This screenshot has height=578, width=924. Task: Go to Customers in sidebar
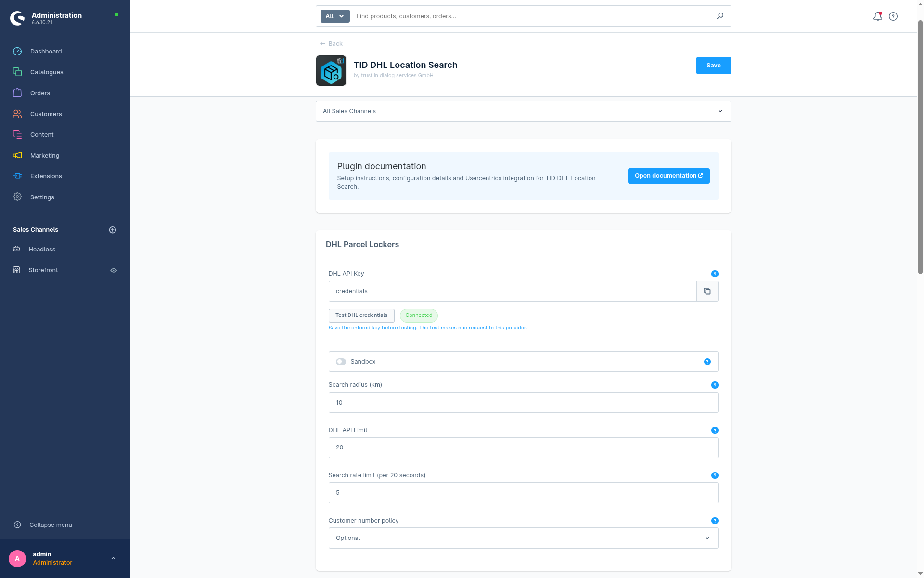tap(46, 114)
